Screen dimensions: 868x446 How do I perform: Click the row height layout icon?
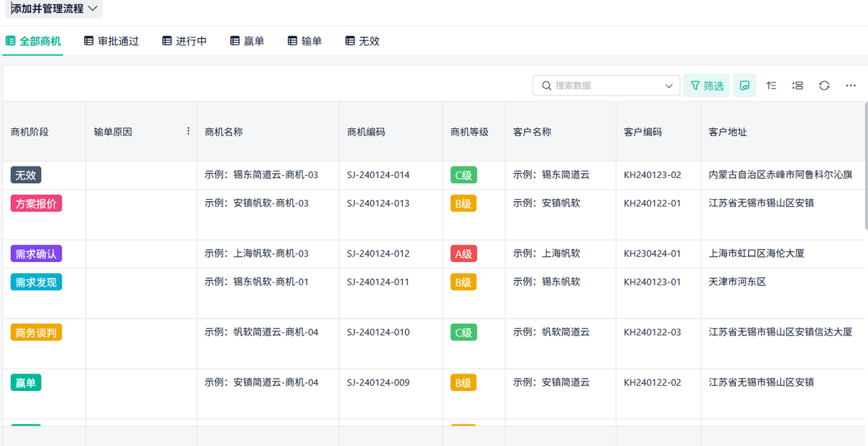coord(797,85)
